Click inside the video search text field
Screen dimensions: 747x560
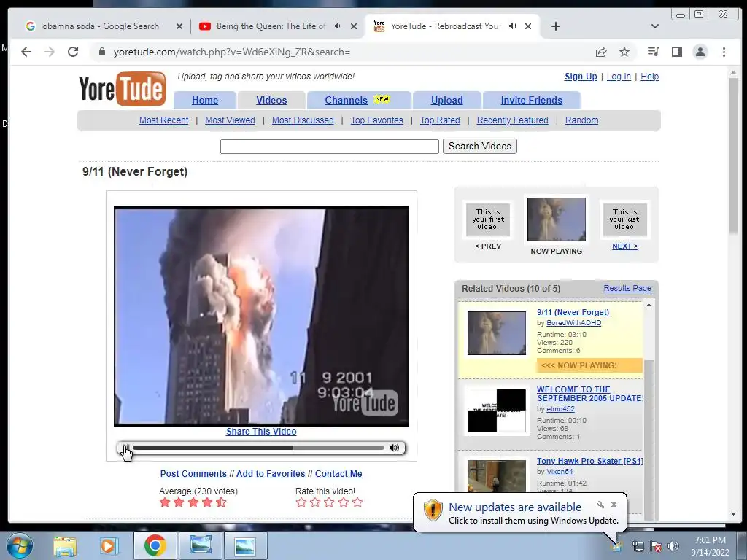point(329,146)
